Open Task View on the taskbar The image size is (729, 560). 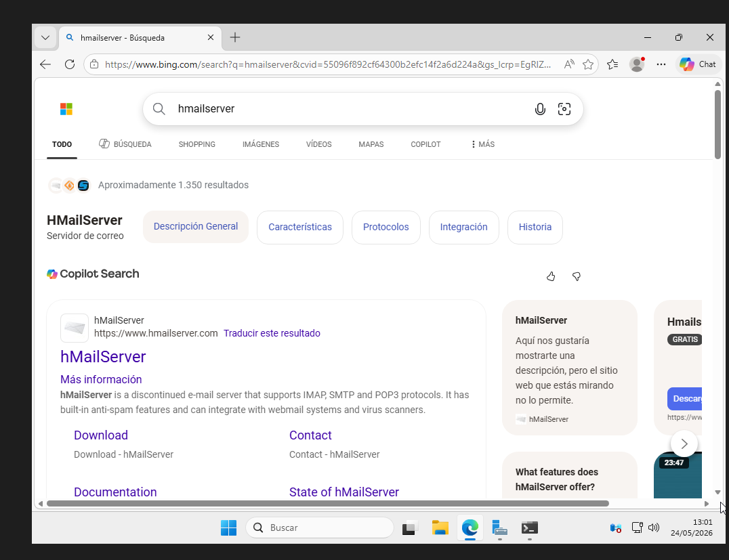pyautogui.click(x=410, y=528)
